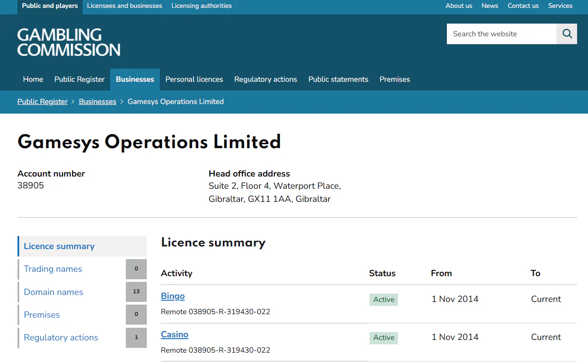Click Active status badge in Casino row
This screenshot has width=588, height=364.
(384, 337)
